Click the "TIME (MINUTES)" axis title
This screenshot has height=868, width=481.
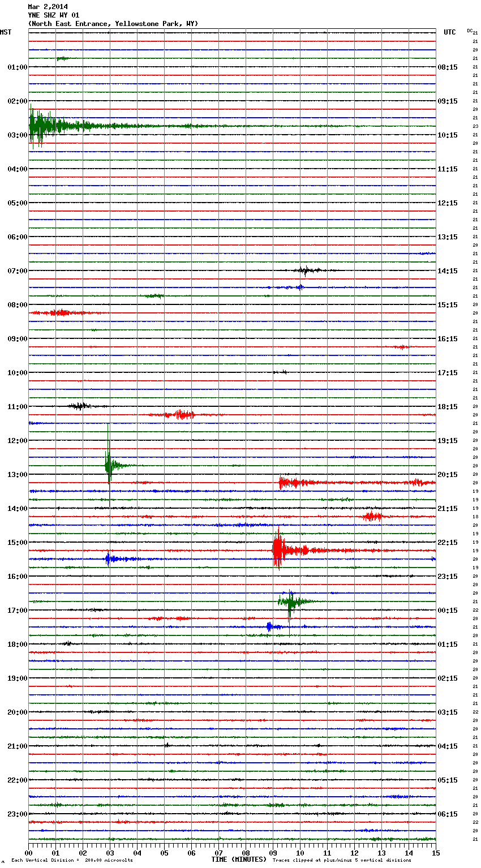[x=239, y=860]
